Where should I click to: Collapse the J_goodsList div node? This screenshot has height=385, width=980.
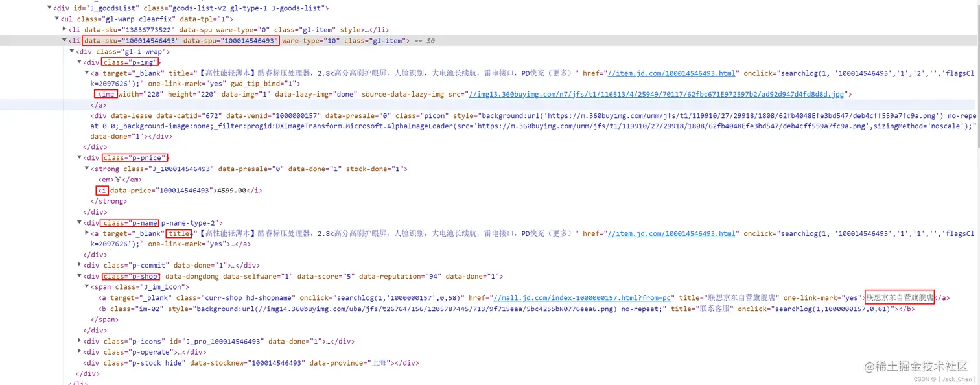(x=50, y=8)
